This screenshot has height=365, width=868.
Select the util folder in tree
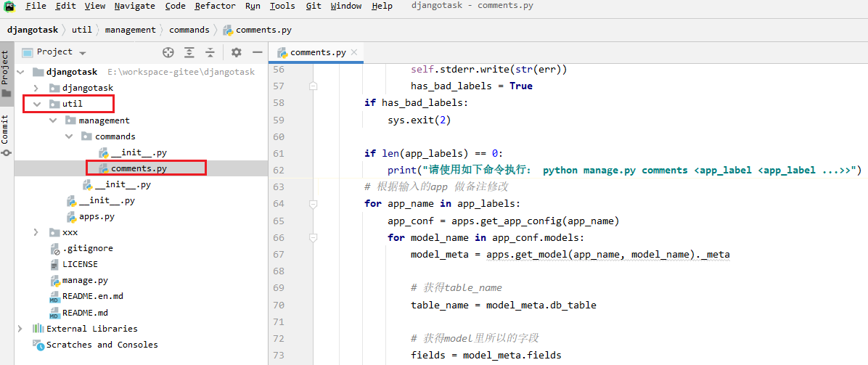click(73, 104)
